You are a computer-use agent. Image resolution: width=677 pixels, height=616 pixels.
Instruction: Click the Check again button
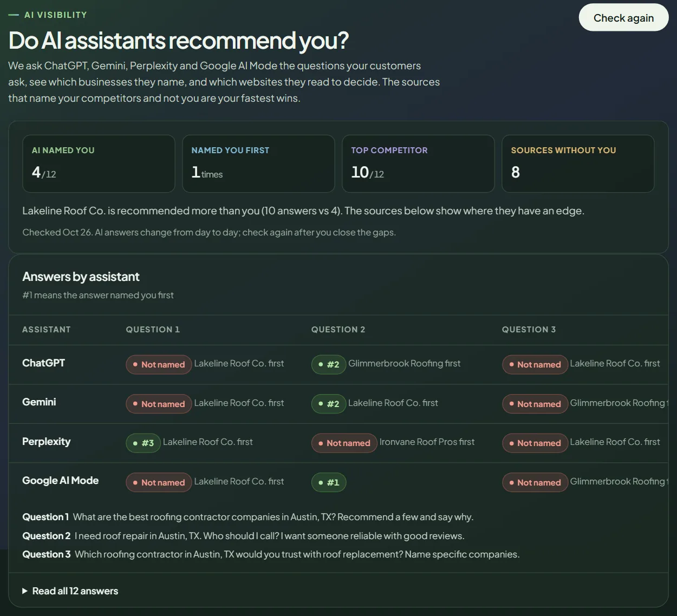623,18
